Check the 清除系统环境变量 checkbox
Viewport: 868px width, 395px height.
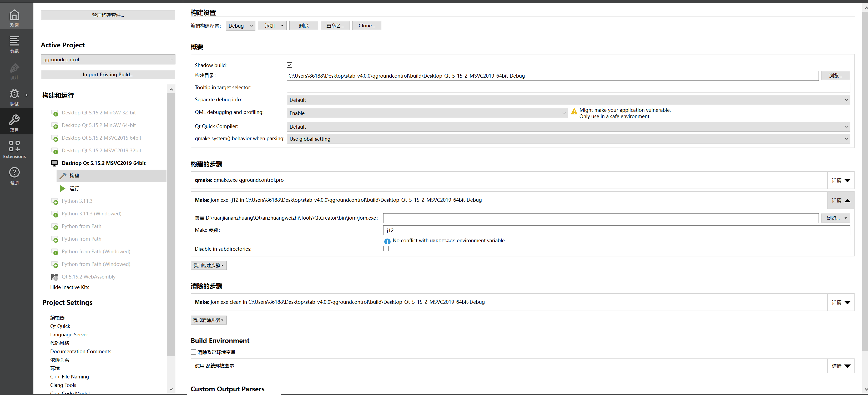(x=193, y=352)
